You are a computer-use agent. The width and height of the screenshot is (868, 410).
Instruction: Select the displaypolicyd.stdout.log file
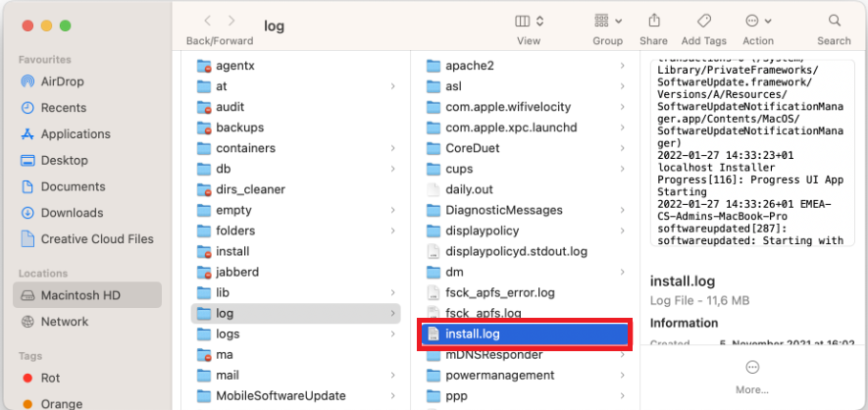click(x=524, y=251)
